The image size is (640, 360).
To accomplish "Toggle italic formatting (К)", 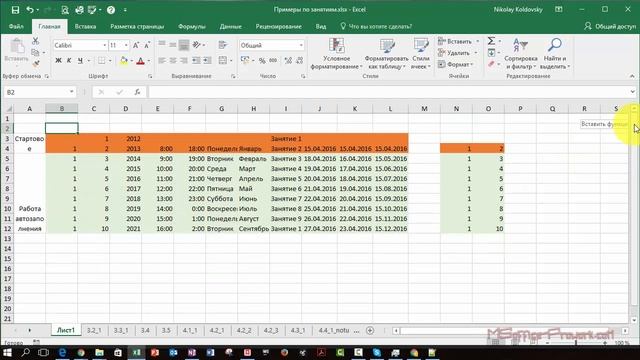I will (x=69, y=61).
